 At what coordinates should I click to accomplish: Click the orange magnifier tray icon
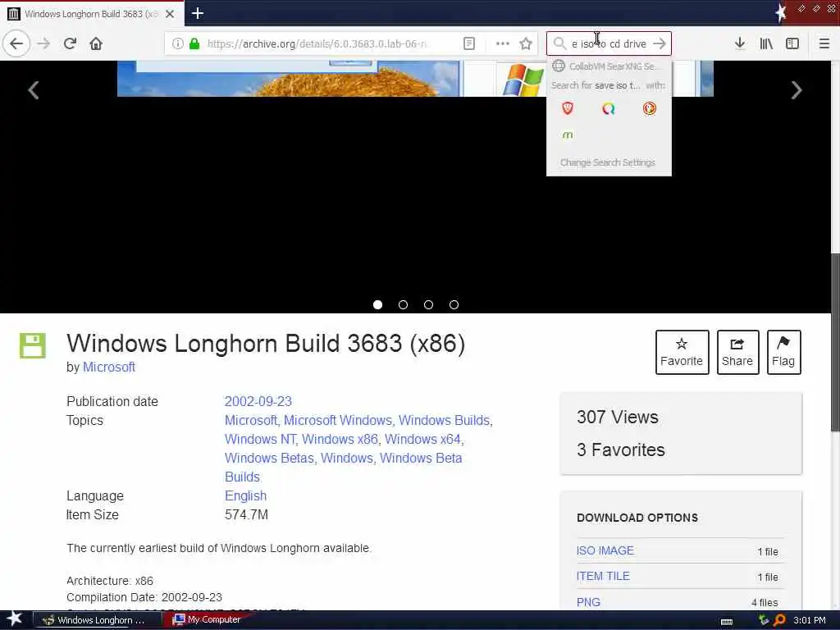[x=780, y=620]
